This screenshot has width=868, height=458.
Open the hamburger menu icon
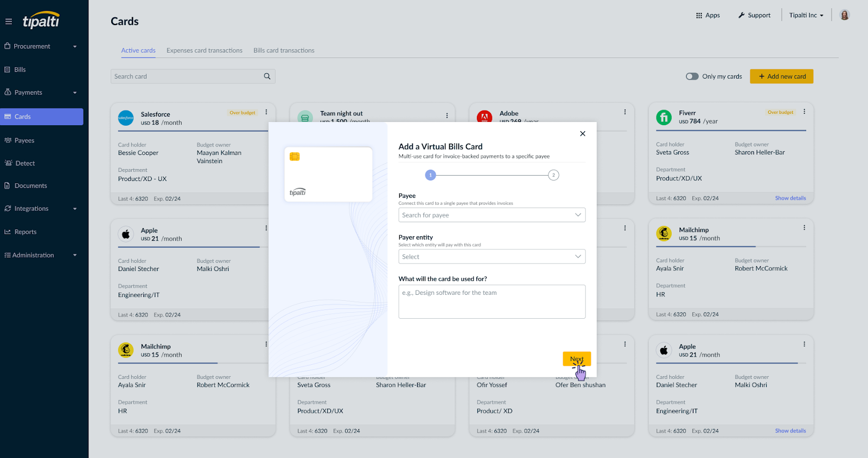(9, 22)
